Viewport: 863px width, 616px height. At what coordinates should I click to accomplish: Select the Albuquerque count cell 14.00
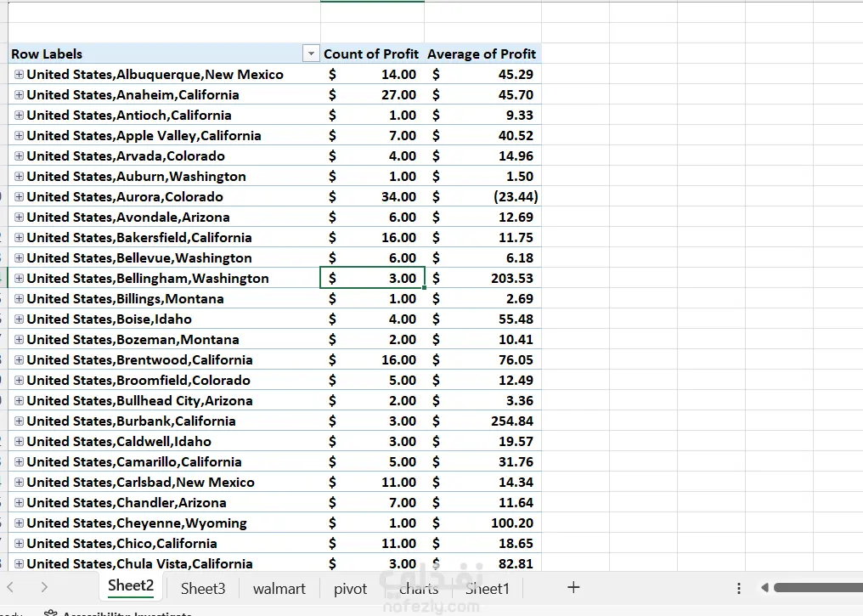(373, 74)
